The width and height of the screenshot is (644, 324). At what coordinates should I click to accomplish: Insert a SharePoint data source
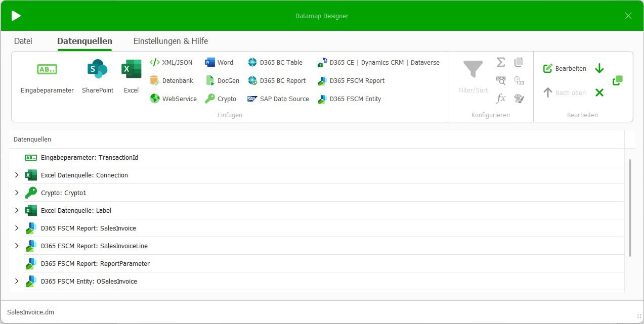(98, 76)
